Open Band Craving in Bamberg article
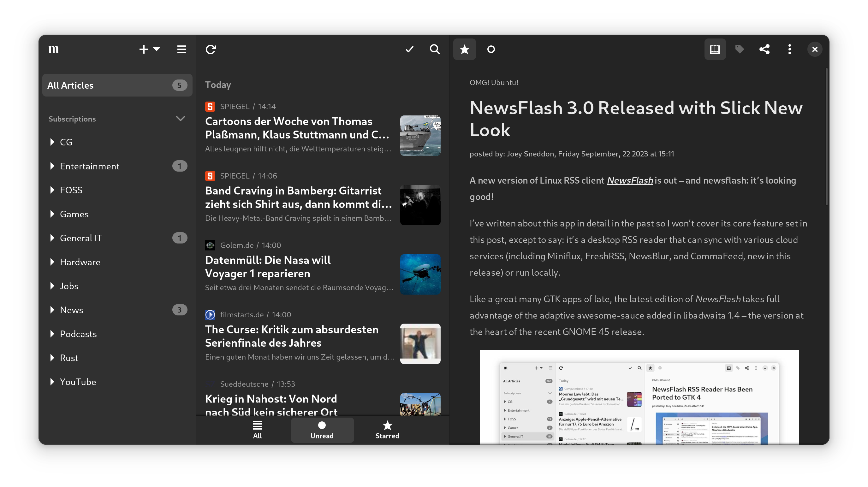 coord(323,199)
